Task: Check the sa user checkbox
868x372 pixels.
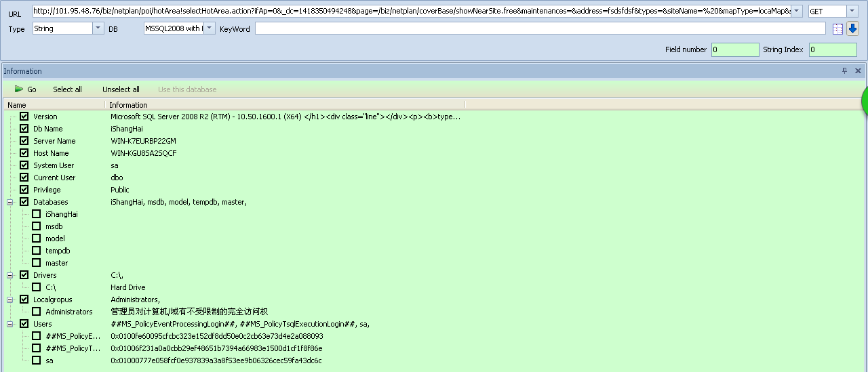Action: [x=37, y=360]
